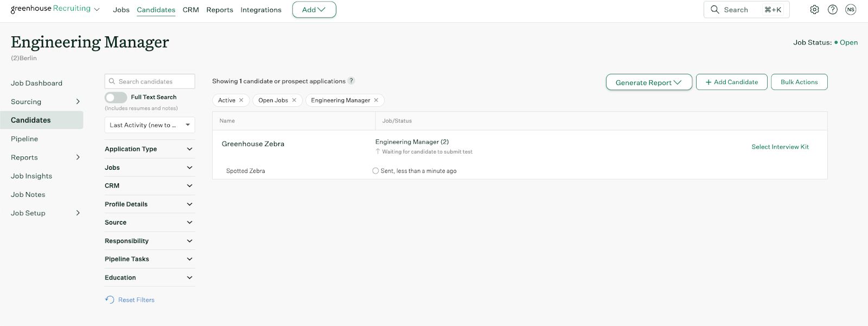The height and width of the screenshot is (326, 868).
Task: Click the Reset Filters link
Action: tap(136, 300)
